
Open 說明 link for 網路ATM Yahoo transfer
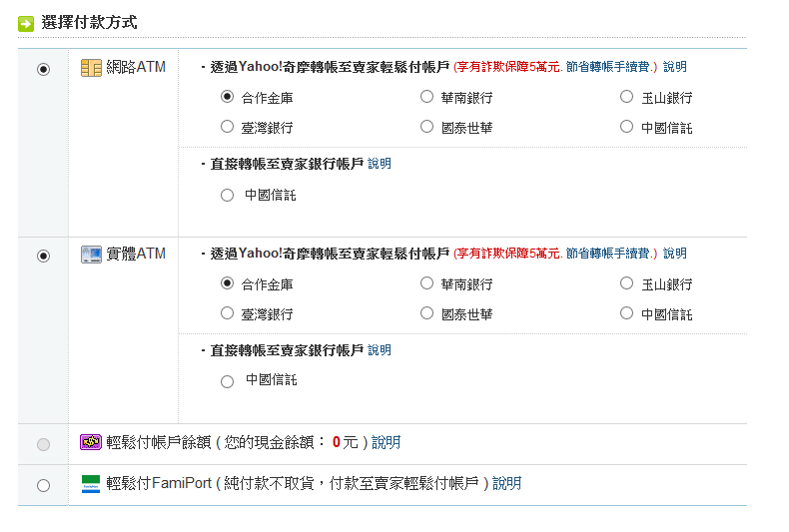coord(675,67)
